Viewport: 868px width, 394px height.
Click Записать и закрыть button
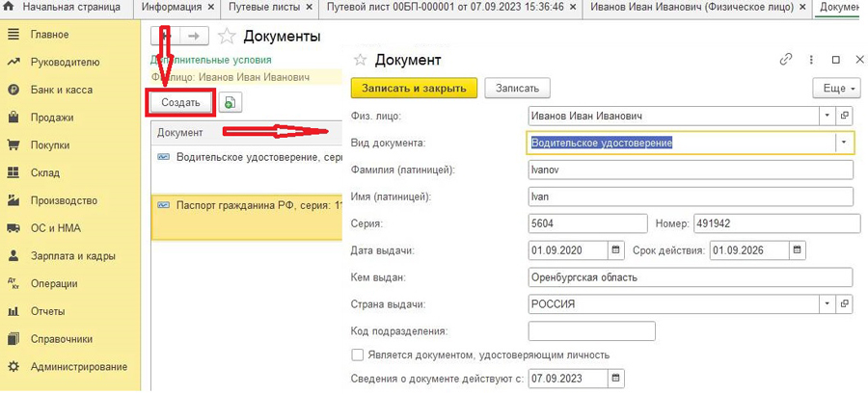tap(414, 89)
